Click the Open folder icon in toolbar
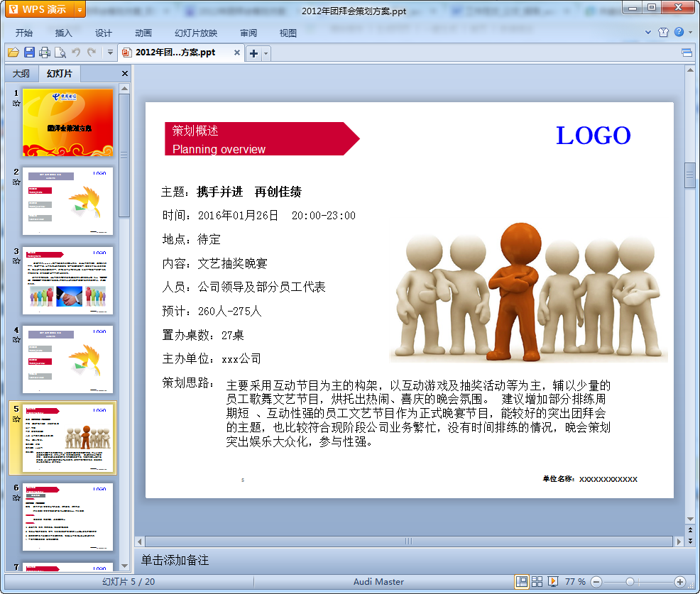 [x=13, y=53]
